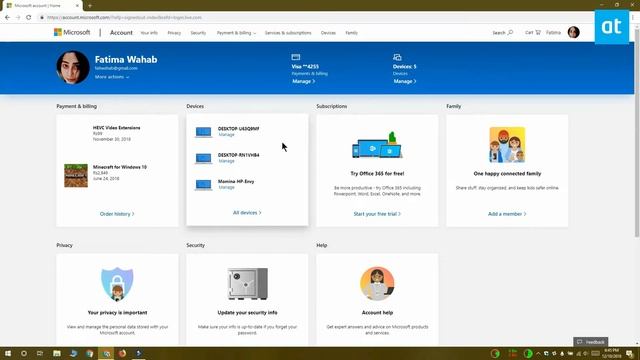The width and height of the screenshot is (640, 360).
Task: Click Start your free trial link
Action: click(377, 214)
